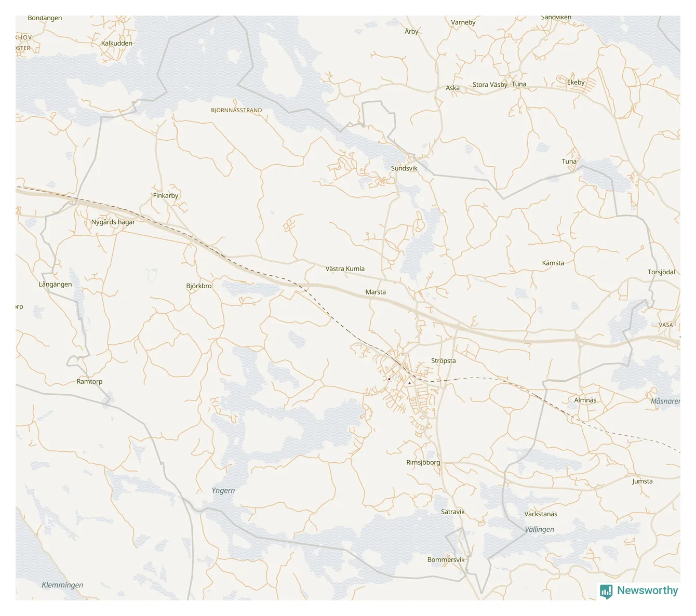
Task: Select the Finkarby place label
Action: point(166,195)
